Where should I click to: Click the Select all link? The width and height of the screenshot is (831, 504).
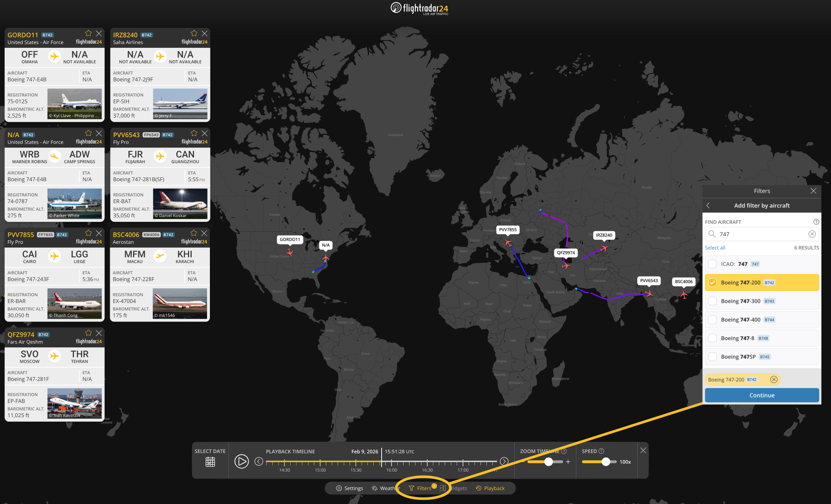tap(715, 248)
